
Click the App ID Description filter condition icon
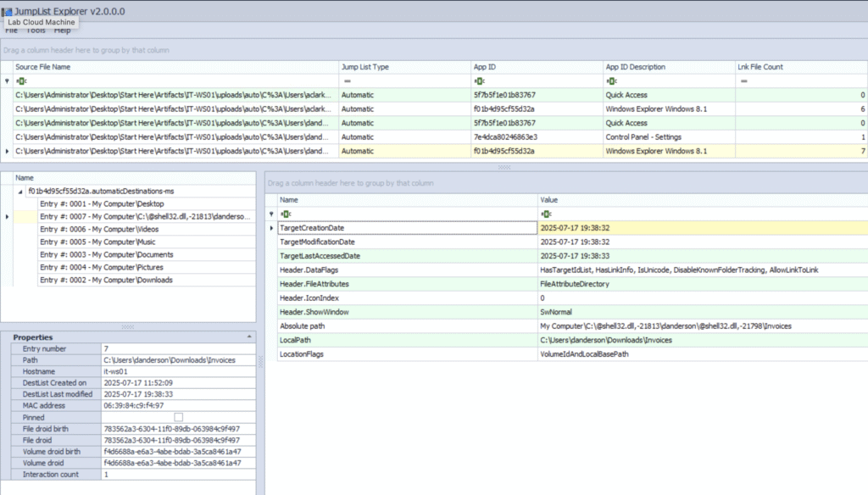click(611, 81)
